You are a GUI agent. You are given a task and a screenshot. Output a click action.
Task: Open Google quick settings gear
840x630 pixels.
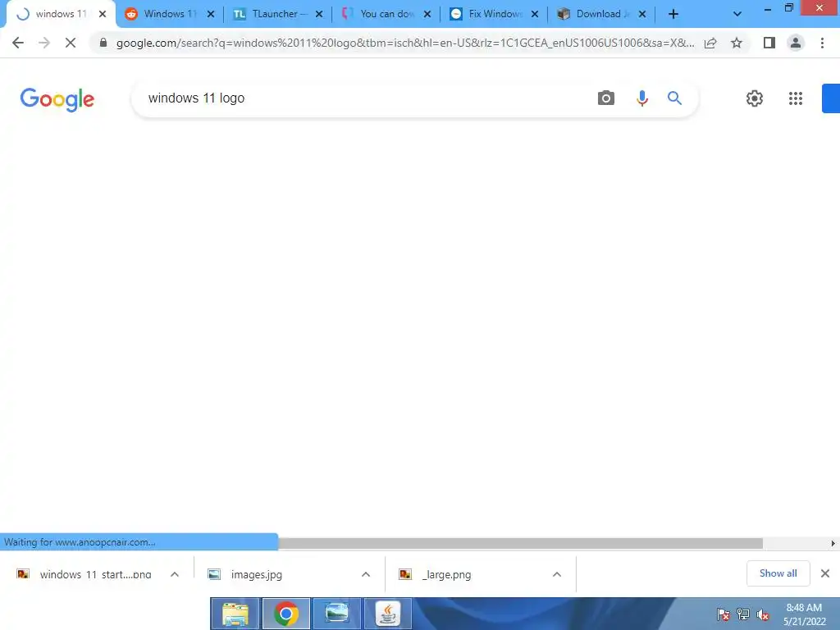(x=755, y=98)
